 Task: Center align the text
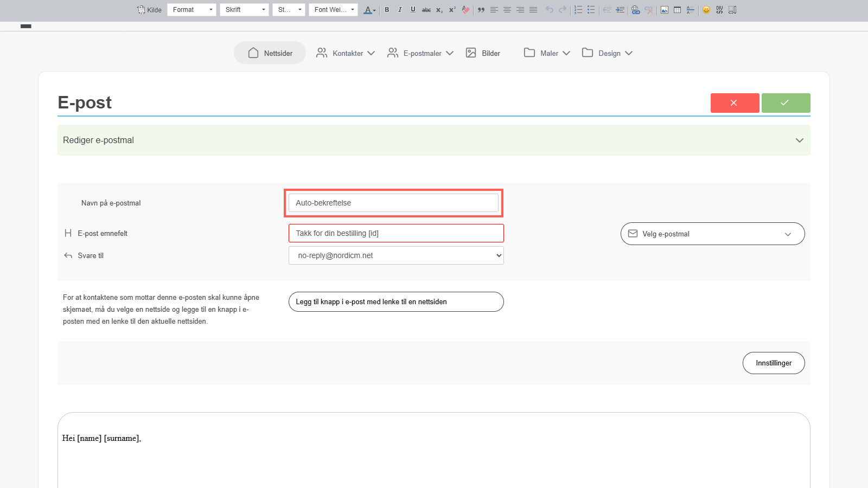point(507,10)
